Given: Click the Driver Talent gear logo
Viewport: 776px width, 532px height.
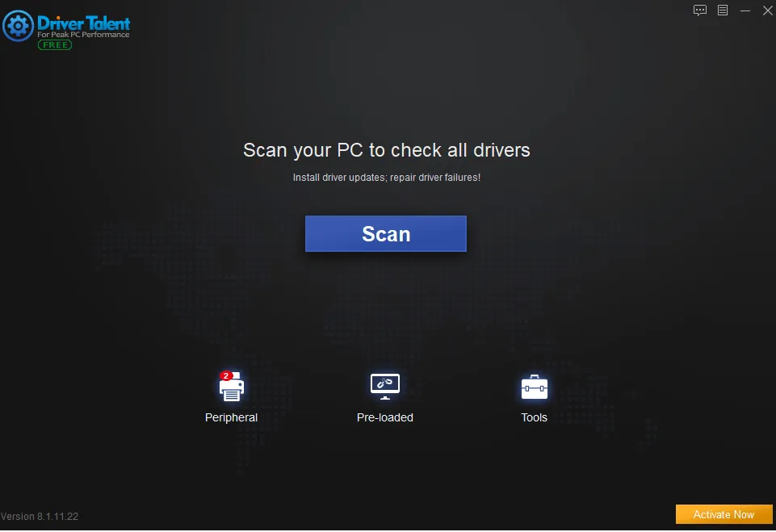Looking at the screenshot, I should tap(19, 26).
